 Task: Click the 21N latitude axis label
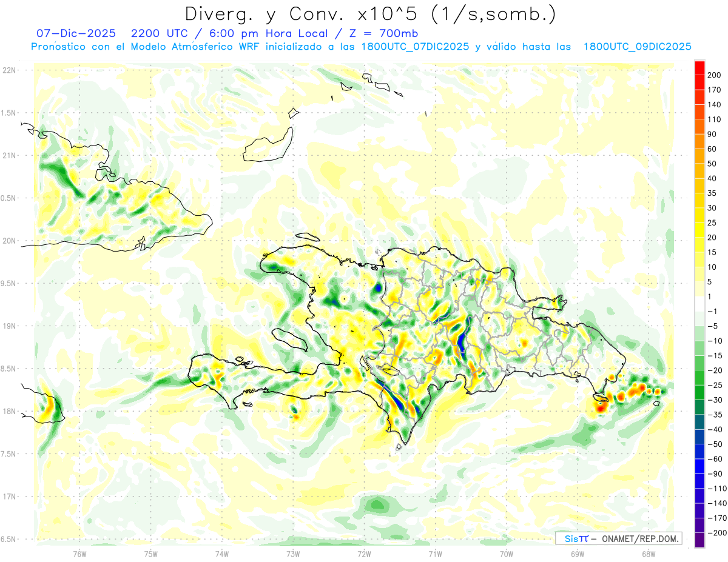coord(9,156)
